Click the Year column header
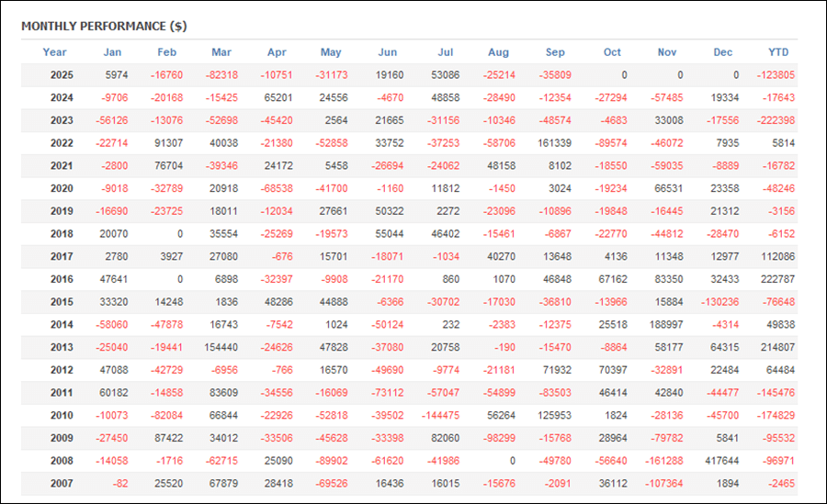Image resolution: width=827 pixels, height=504 pixels. click(55, 52)
